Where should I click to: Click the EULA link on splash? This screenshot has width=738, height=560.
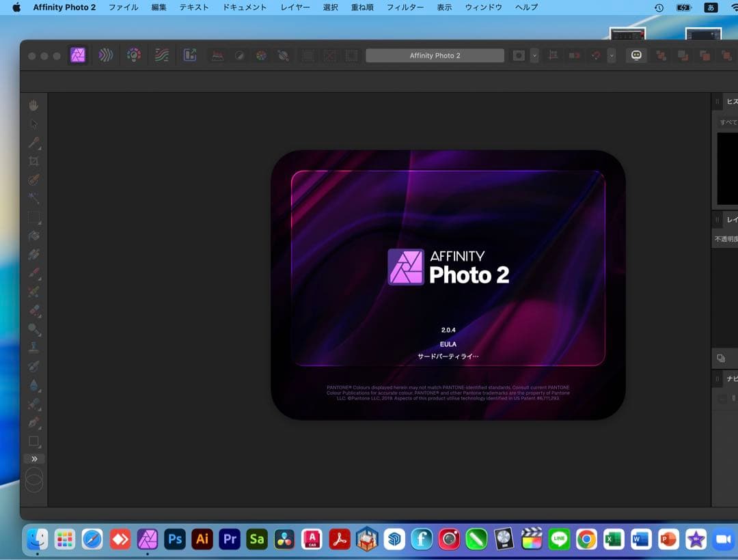(x=448, y=344)
